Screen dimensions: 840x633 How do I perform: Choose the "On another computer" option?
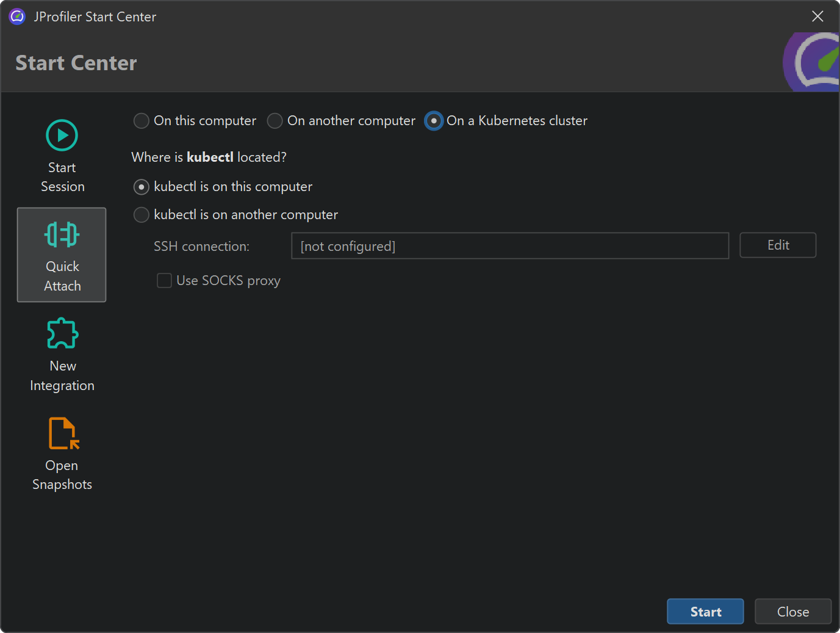pyautogui.click(x=275, y=121)
